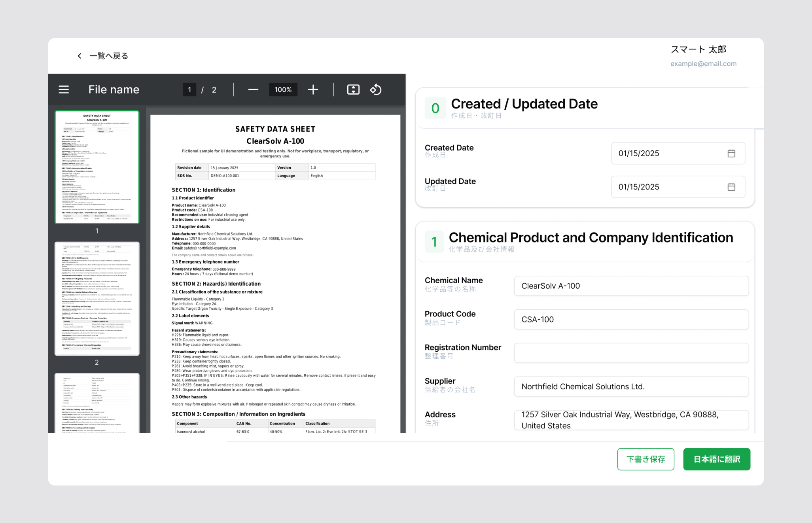Click the Chemical Product and Company Identification header

click(591, 238)
